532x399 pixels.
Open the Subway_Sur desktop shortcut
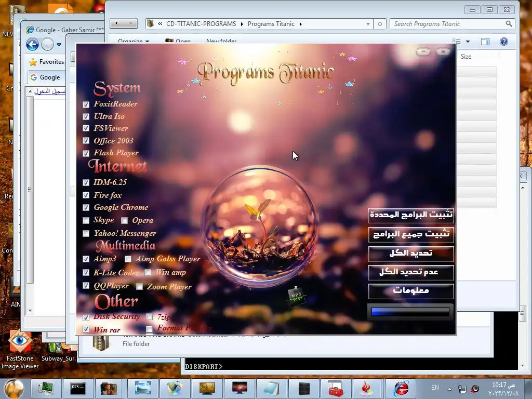click(x=59, y=351)
